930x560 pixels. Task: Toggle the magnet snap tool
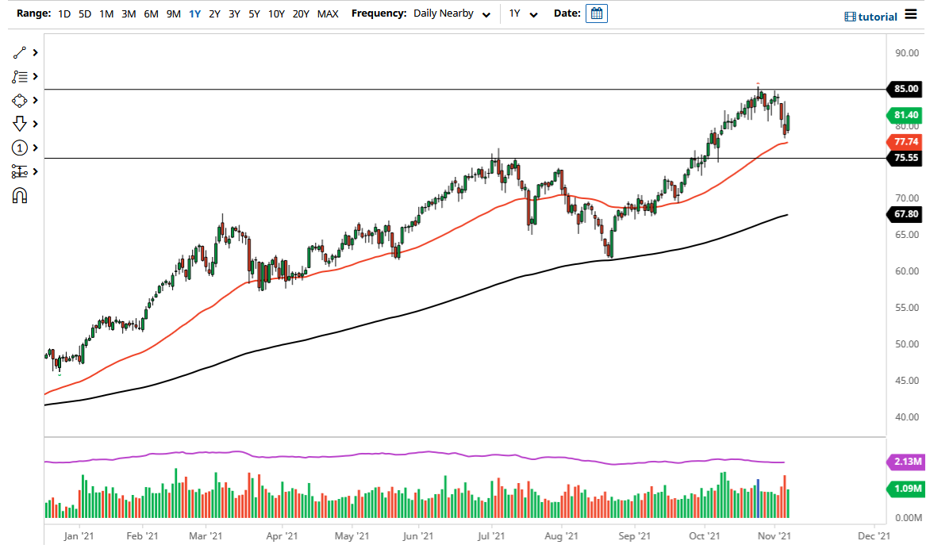click(x=20, y=195)
